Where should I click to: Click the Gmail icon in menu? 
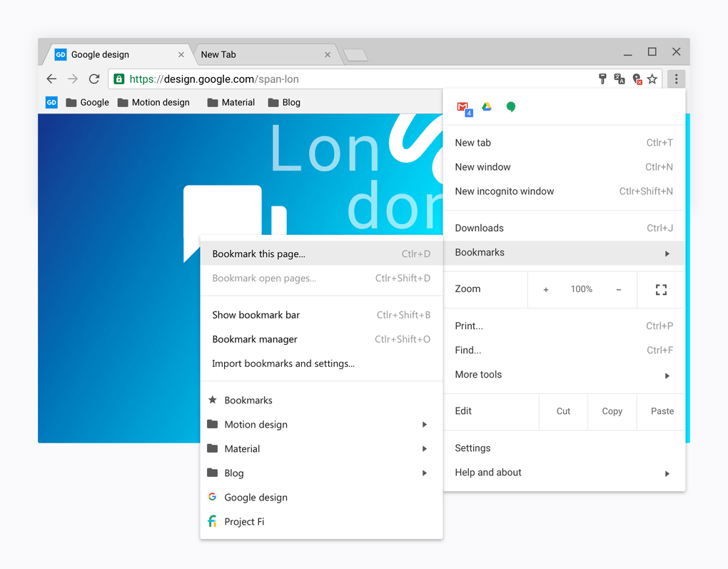coord(464,107)
